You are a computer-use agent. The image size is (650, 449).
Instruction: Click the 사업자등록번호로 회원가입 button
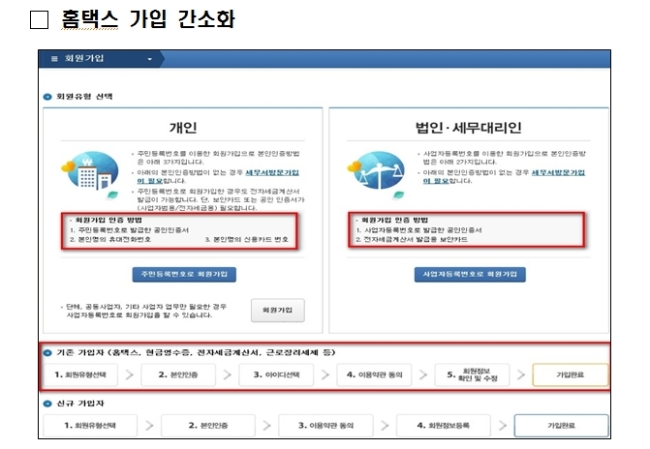pos(470,274)
